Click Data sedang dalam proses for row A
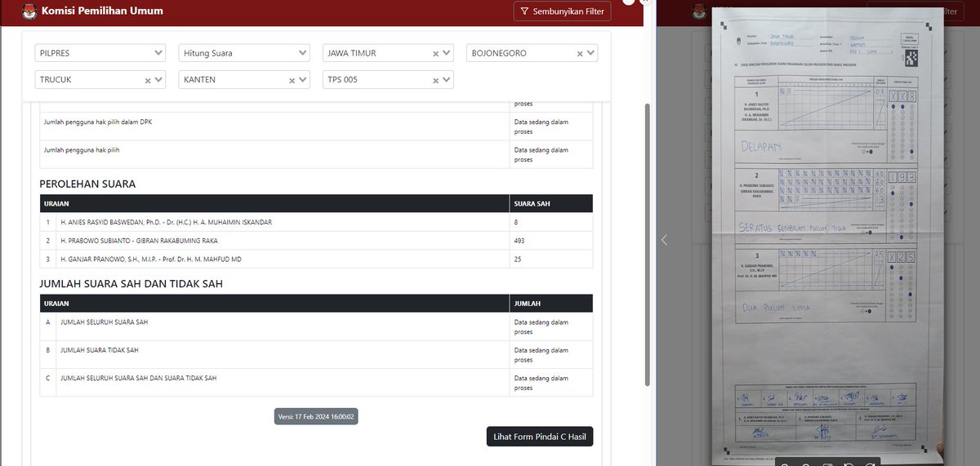Viewport: 980px width, 466px height. click(x=541, y=327)
